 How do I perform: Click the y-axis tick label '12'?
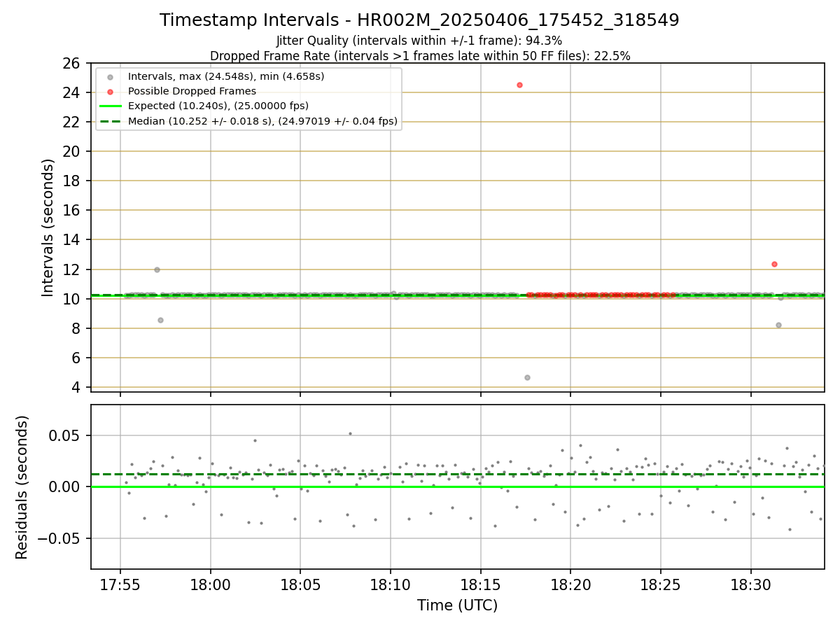tap(72, 270)
